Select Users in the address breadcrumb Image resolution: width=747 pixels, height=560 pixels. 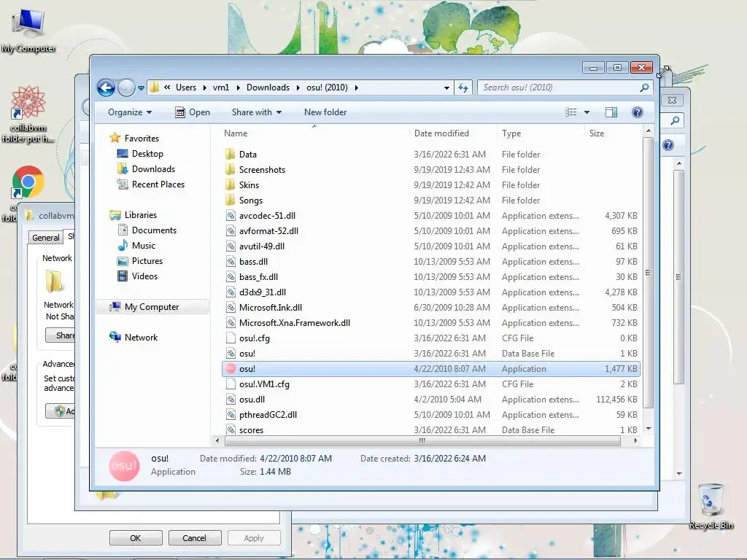(x=186, y=87)
